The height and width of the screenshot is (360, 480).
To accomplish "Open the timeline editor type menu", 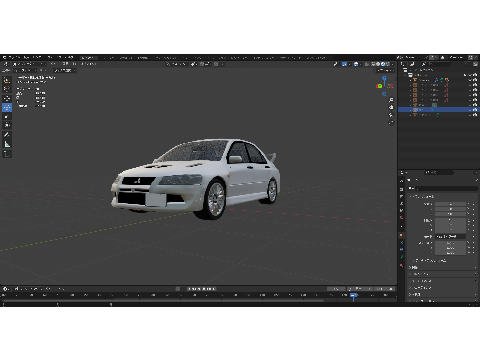I will (x=6, y=289).
